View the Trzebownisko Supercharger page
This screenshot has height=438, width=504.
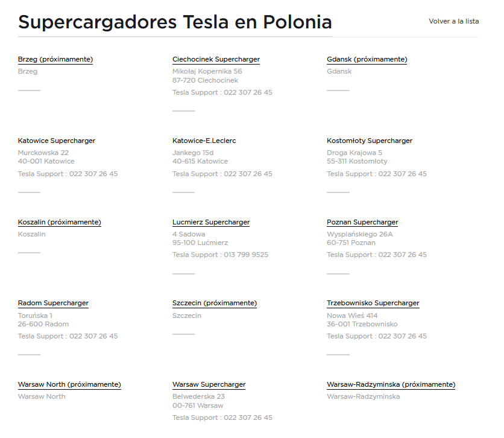point(373,303)
